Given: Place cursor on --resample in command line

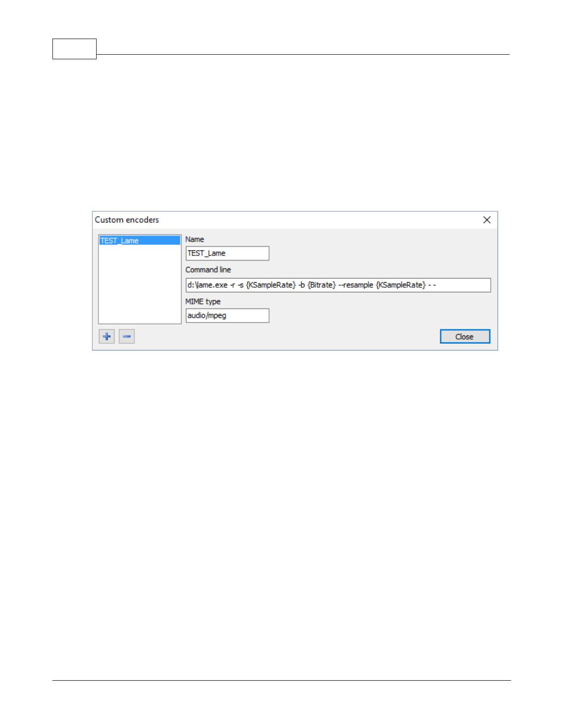Looking at the screenshot, I should coord(356,285).
